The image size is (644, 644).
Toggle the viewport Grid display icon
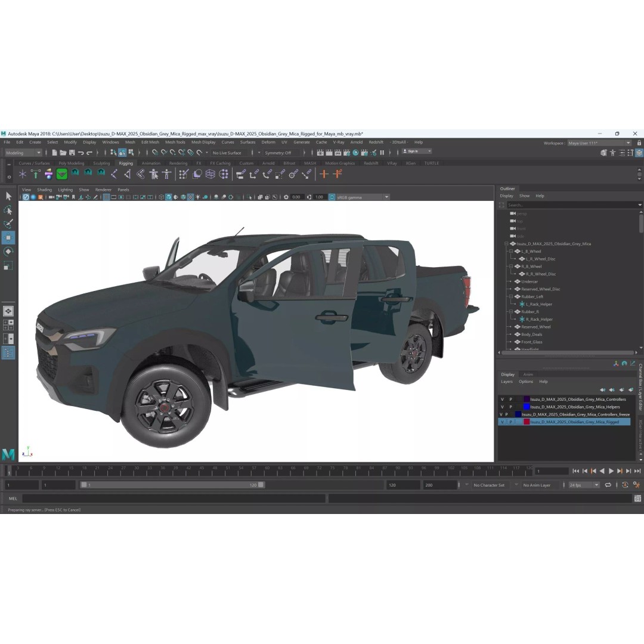tap(106, 197)
